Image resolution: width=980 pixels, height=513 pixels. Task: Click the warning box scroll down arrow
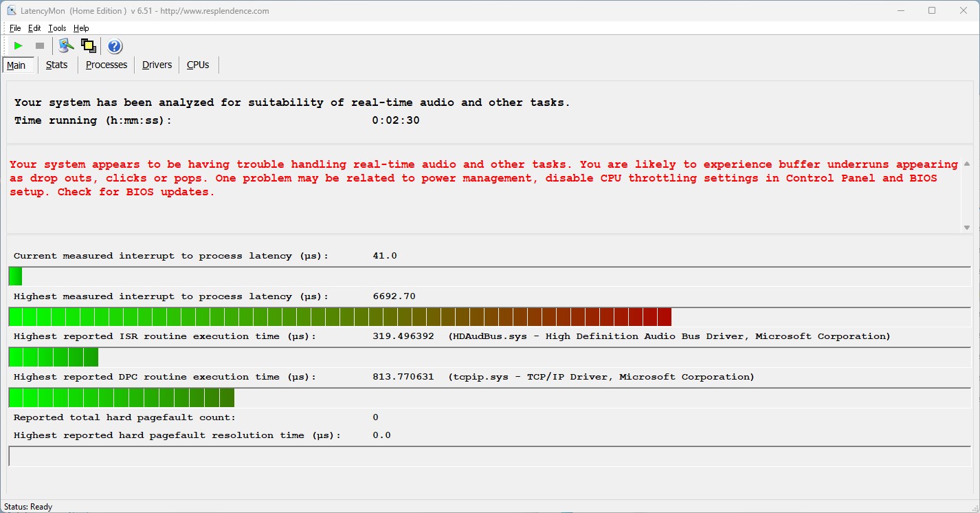coord(967,228)
